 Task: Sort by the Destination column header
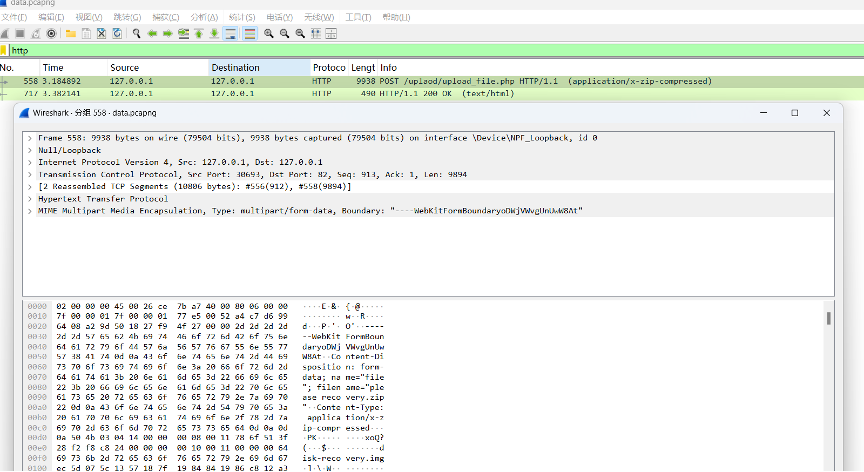pos(260,68)
